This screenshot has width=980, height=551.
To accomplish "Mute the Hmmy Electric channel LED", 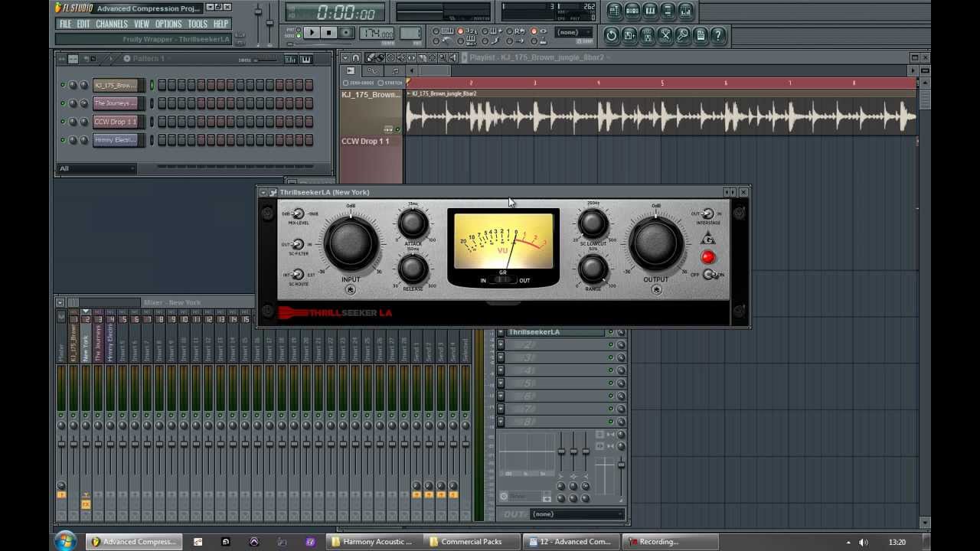I will coord(63,140).
